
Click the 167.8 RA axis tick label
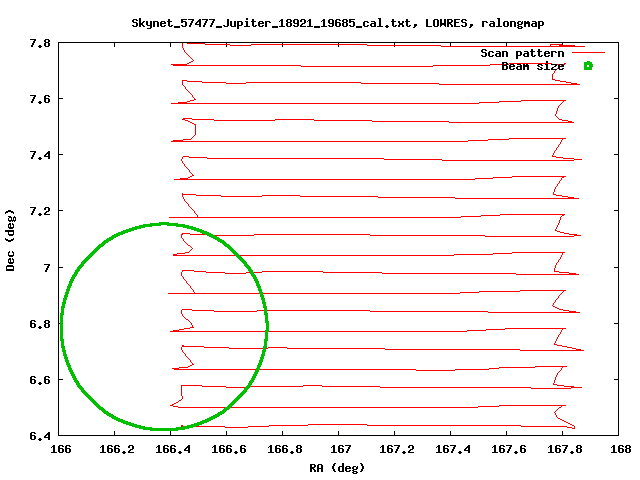(564, 449)
